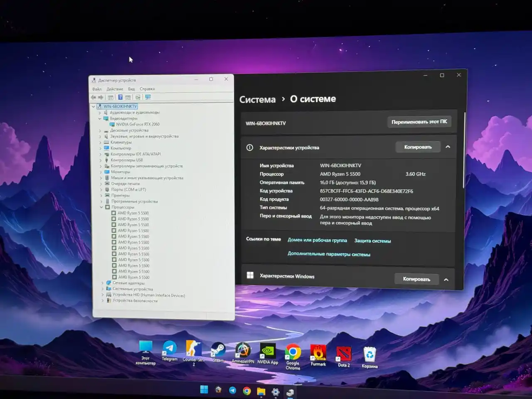Click the monitor icon in Device Manager toolbar

pos(148,97)
